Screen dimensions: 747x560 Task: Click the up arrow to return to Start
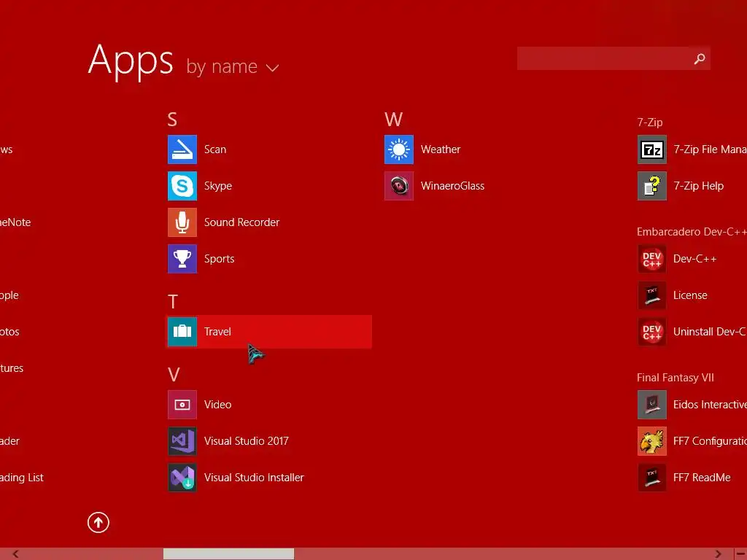98,522
